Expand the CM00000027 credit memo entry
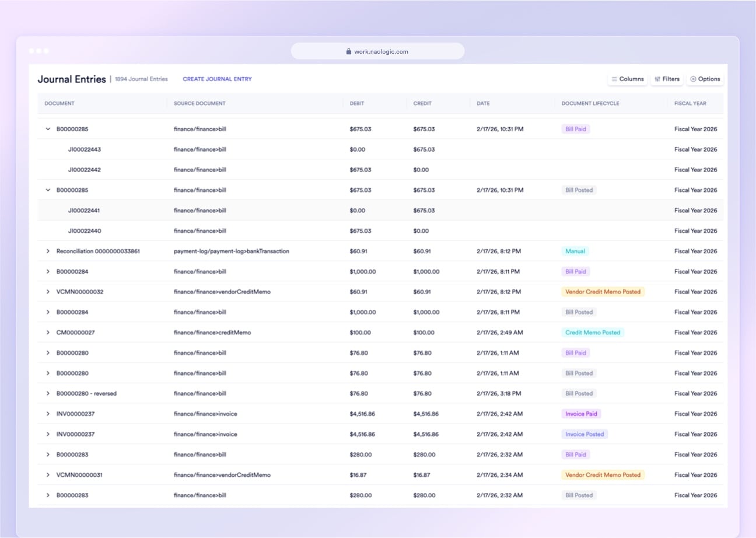The height and width of the screenshot is (538, 756). click(x=48, y=332)
